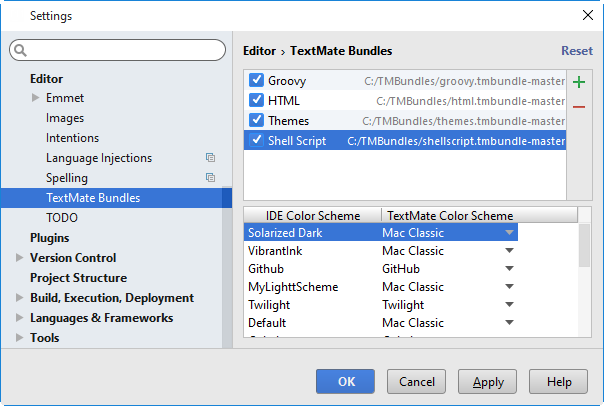The image size is (604, 406).
Task: Click the search magnifier icon
Action: 21,50
